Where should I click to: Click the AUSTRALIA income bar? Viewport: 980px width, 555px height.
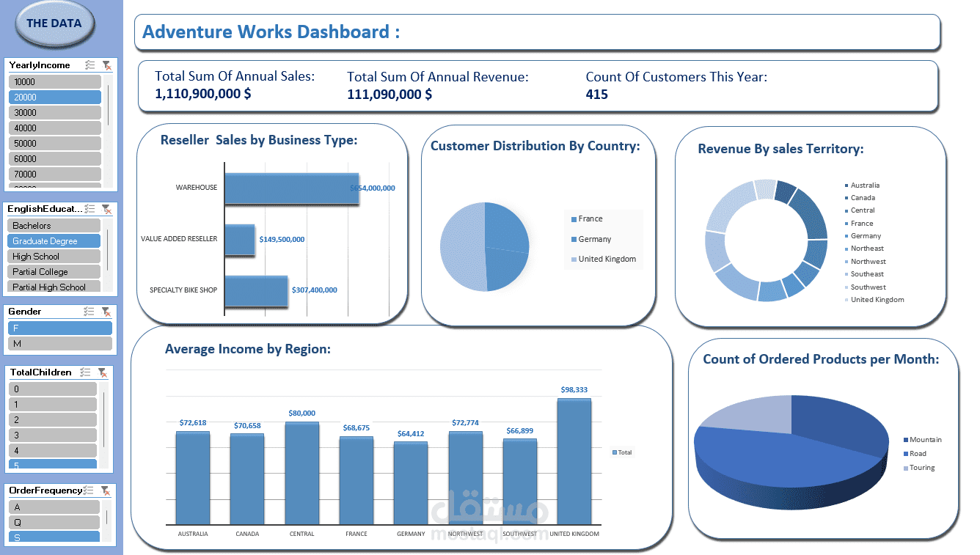pyautogui.click(x=193, y=477)
